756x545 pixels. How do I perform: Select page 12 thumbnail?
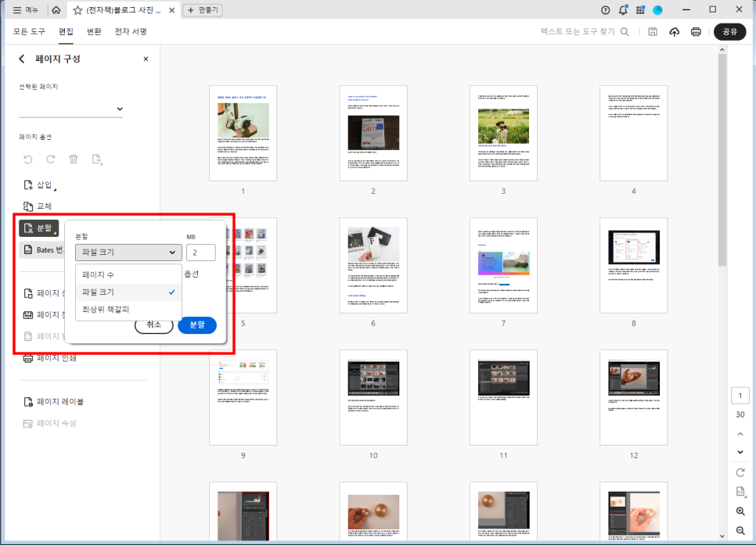634,397
